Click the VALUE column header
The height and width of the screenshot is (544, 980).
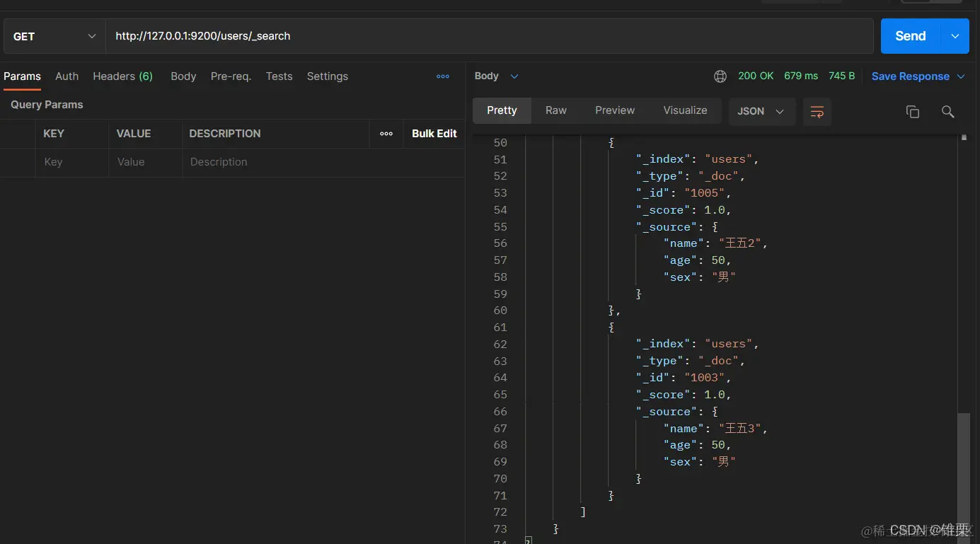tap(134, 134)
